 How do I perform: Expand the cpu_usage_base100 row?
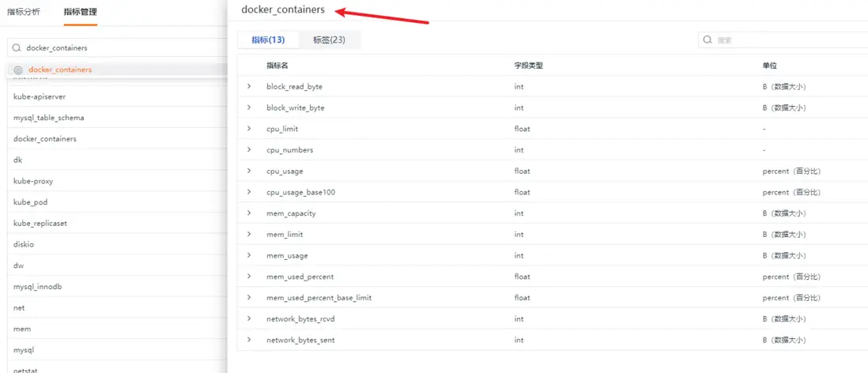pyautogui.click(x=249, y=192)
